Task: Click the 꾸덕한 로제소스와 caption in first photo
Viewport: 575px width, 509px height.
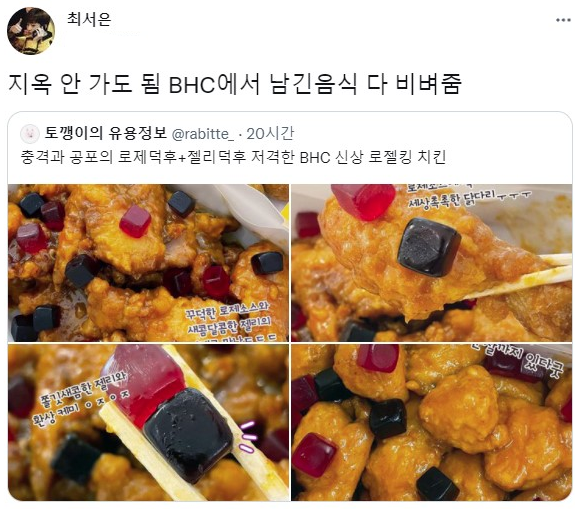Action: point(227,310)
